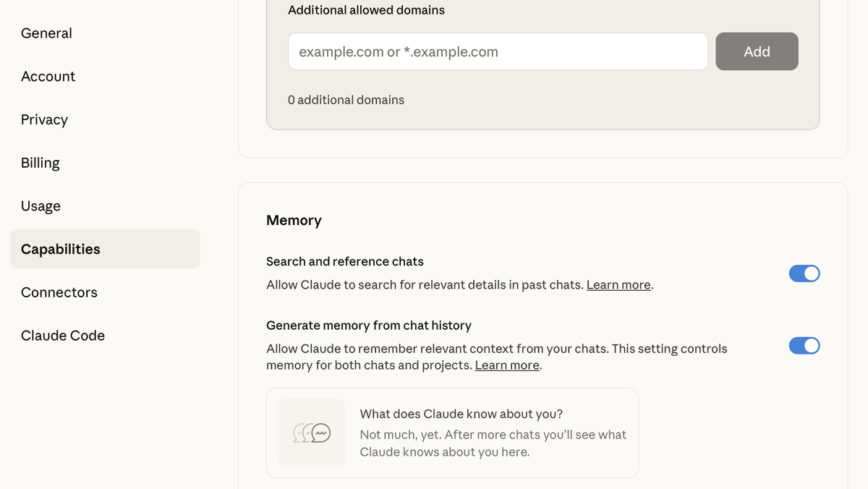The height and width of the screenshot is (489, 868).
Task: Select the Connectors settings section
Action: click(x=59, y=292)
